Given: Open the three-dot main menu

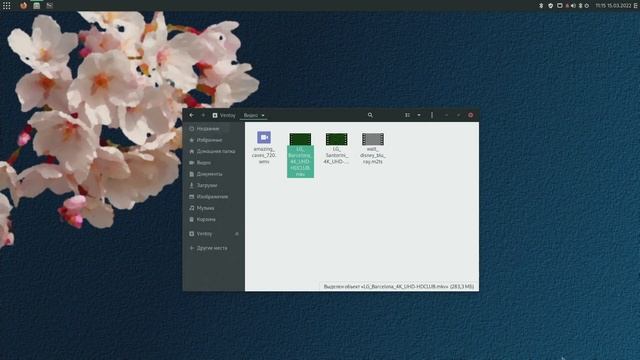Looking at the screenshot, I should 432,115.
